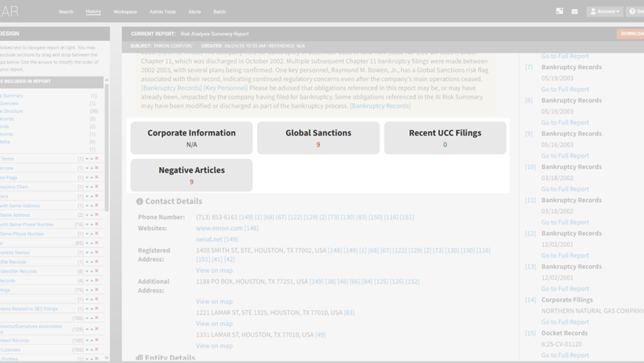Switch to the Workspace menu item

tap(125, 12)
